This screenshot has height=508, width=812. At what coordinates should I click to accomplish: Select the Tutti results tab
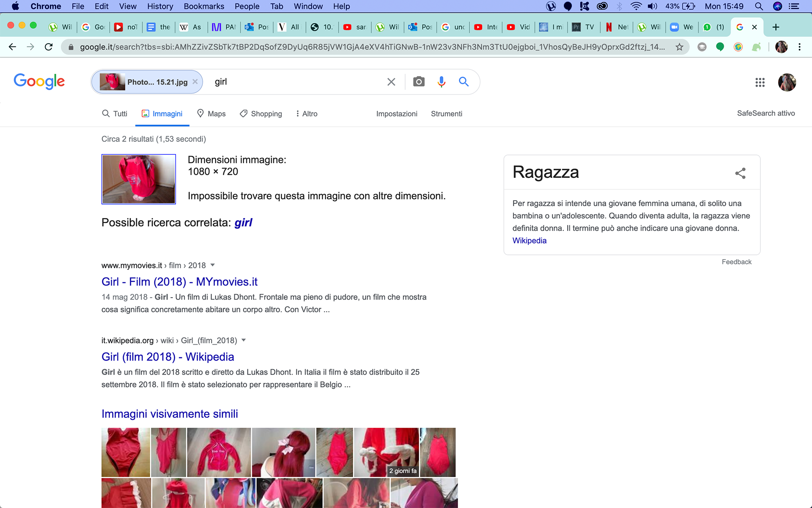coord(115,113)
